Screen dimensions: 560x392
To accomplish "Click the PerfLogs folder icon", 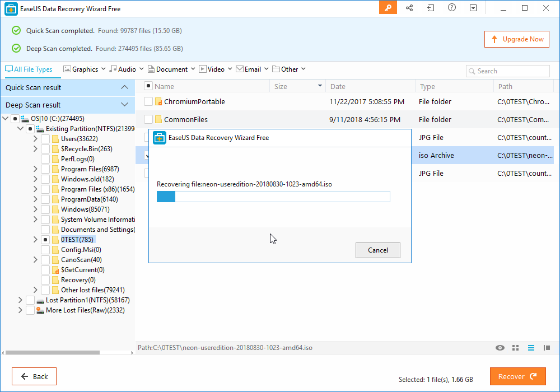I will coord(55,159).
